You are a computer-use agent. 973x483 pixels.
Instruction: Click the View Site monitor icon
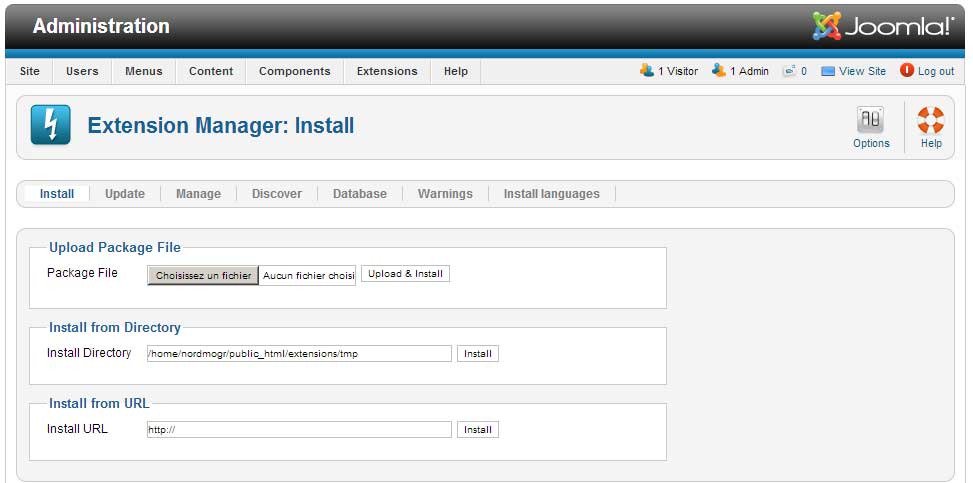pyautogui.click(x=828, y=71)
